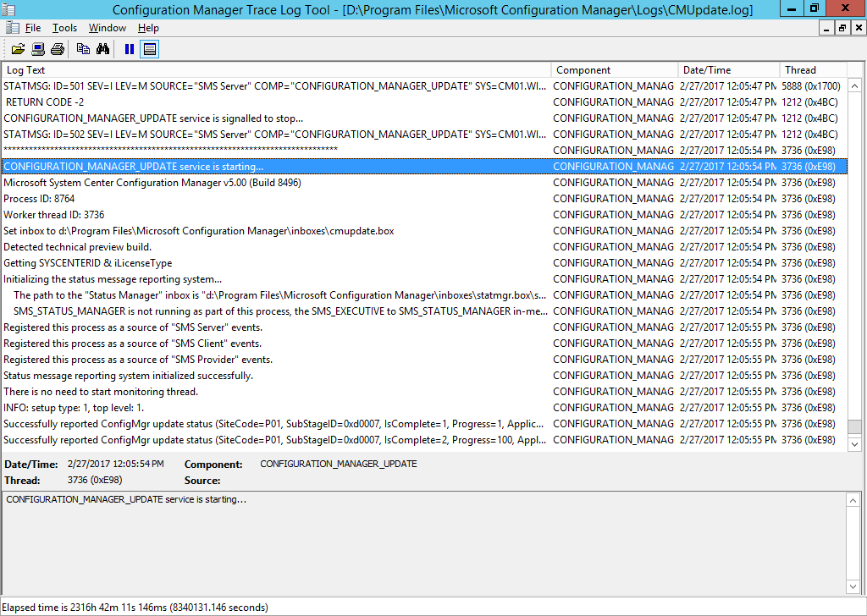Select 'Detected technical preview build.' line
Viewport: 867px width, 616px height.
point(425,247)
